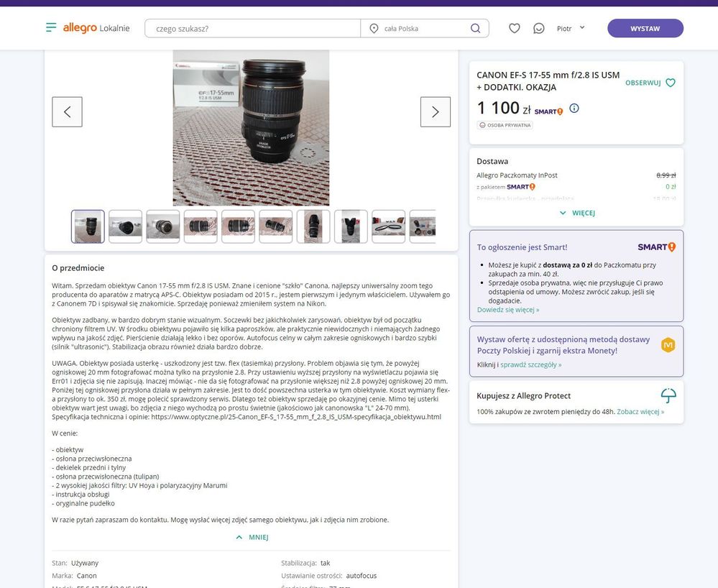Viewport: 718px width, 588px height.
Task: Select the second lens thumbnail
Action: click(125, 226)
